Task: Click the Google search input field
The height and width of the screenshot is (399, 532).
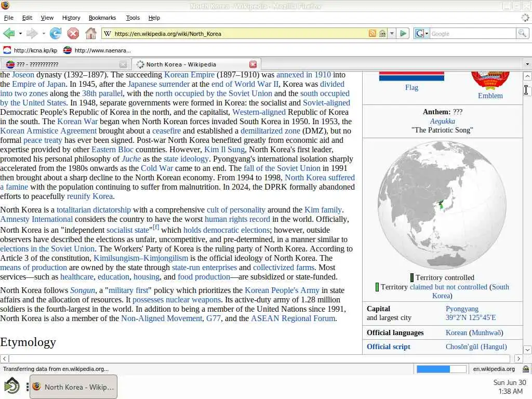Action: tap(473, 33)
